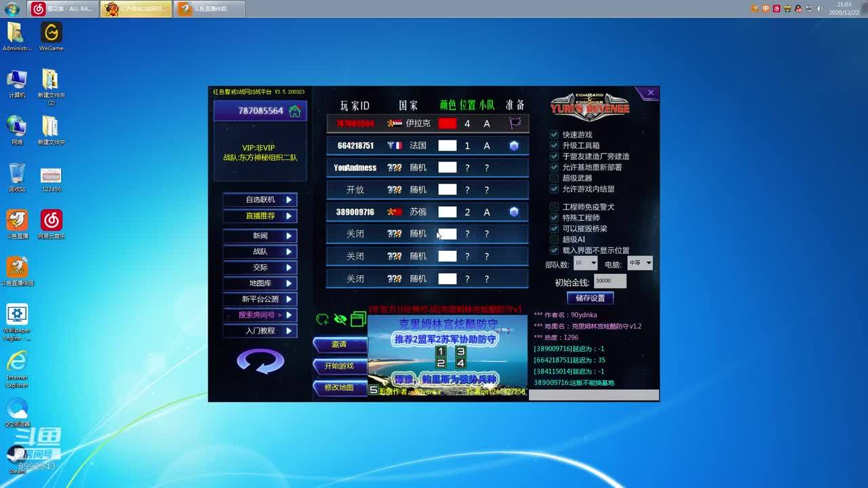Open the 地图库 menu

(x=260, y=283)
